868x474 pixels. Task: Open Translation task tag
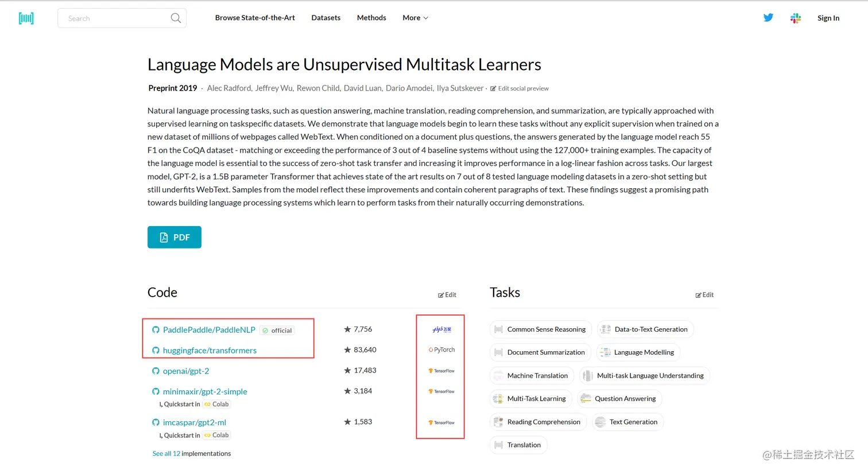coord(518,445)
